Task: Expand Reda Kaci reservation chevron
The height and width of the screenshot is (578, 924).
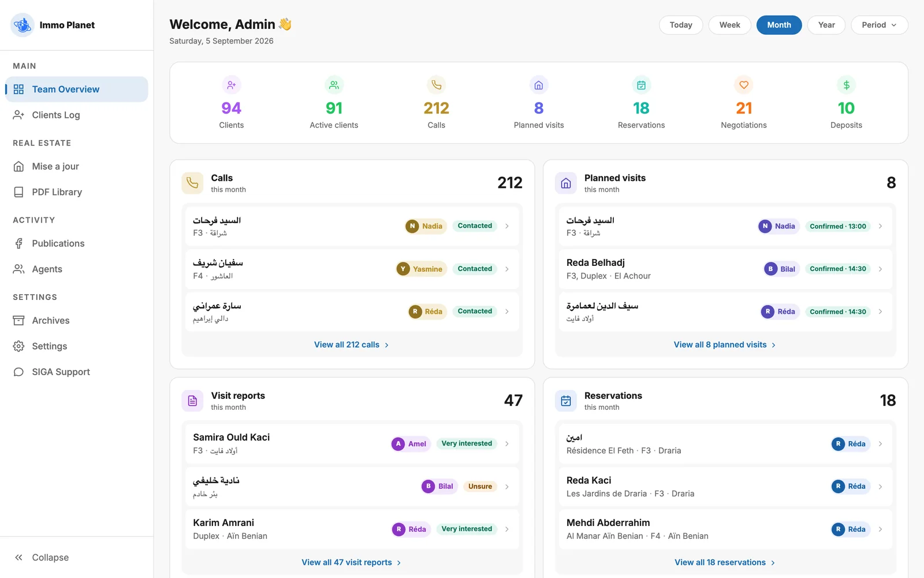Action: point(880,487)
